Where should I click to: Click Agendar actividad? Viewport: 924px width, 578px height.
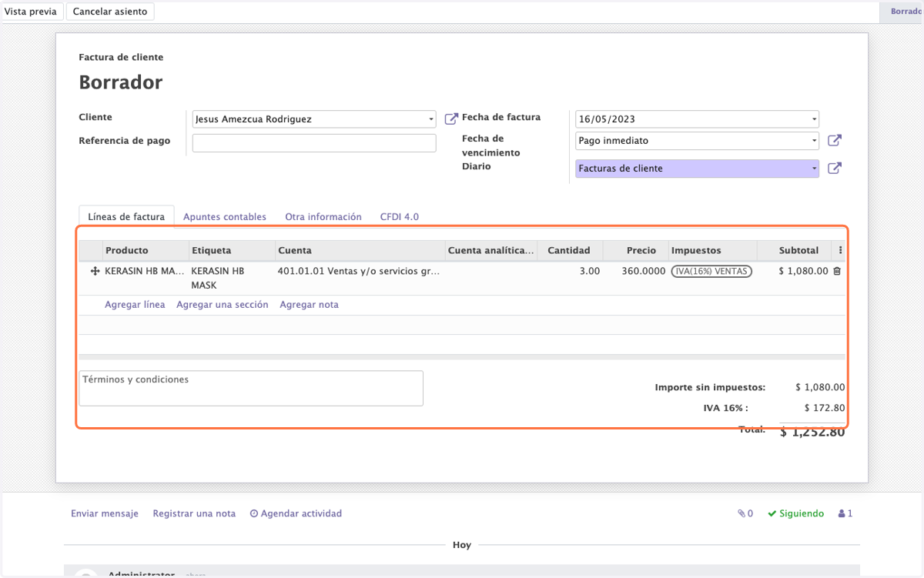pos(296,513)
